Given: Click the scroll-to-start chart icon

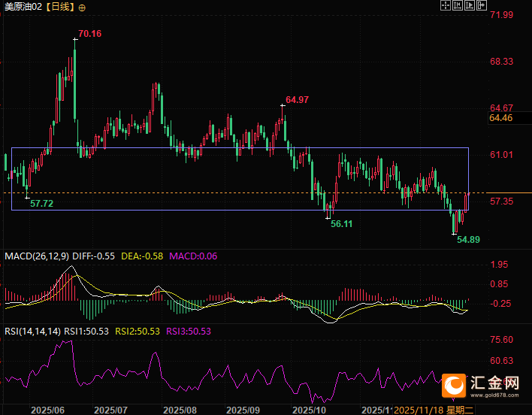Looking at the screenshot, I should click(458, 6).
